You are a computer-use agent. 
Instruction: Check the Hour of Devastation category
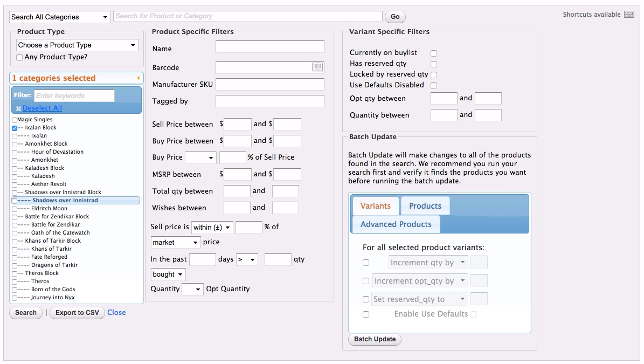(15, 153)
